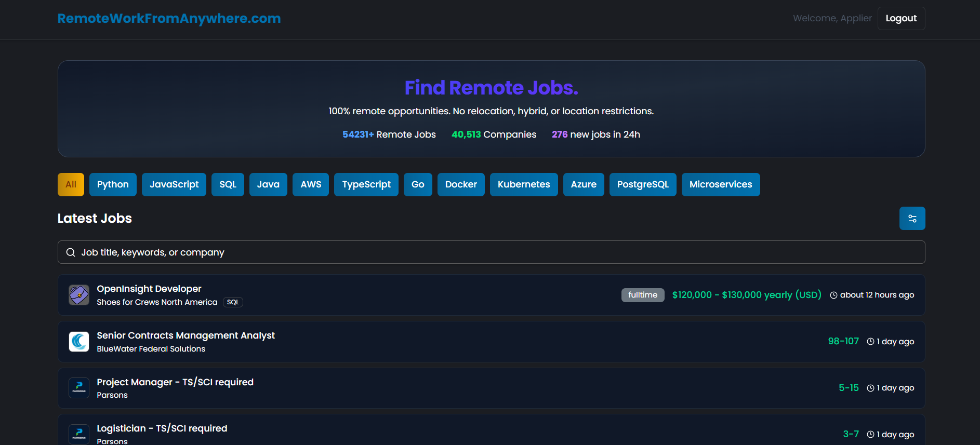Click the 'Latest Jobs' heading
Viewport: 980px width, 445px height.
(95, 218)
